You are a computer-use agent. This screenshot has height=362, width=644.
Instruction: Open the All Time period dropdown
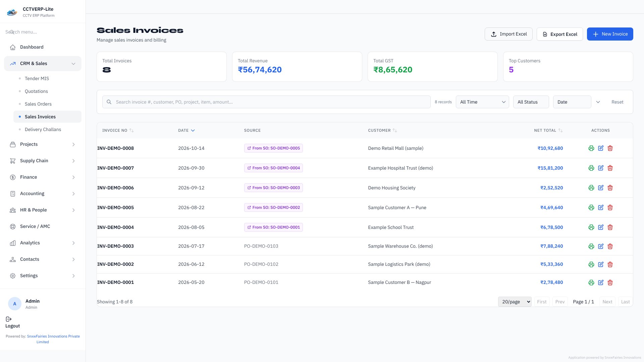482,102
